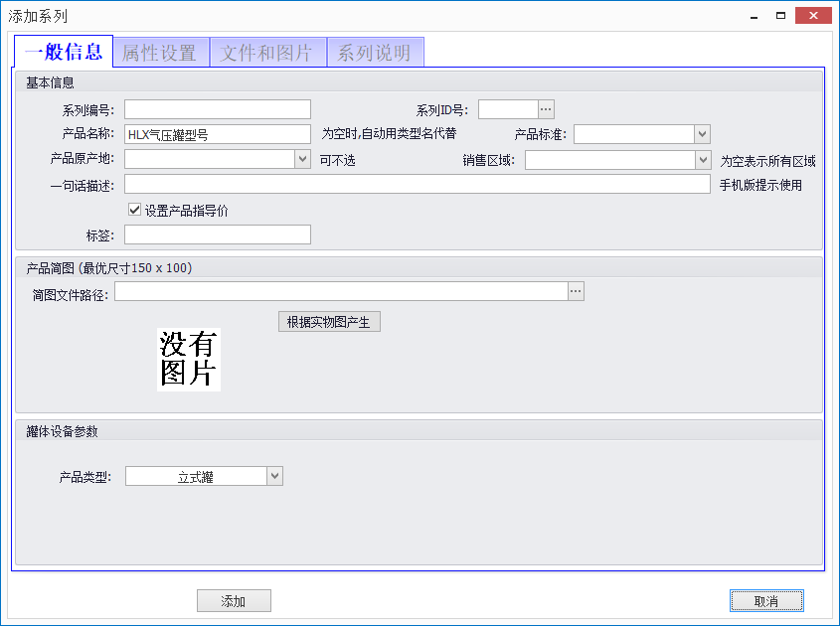Click inside the 标签 input field
The height and width of the screenshot is (626, 840).
pos(217,234)
